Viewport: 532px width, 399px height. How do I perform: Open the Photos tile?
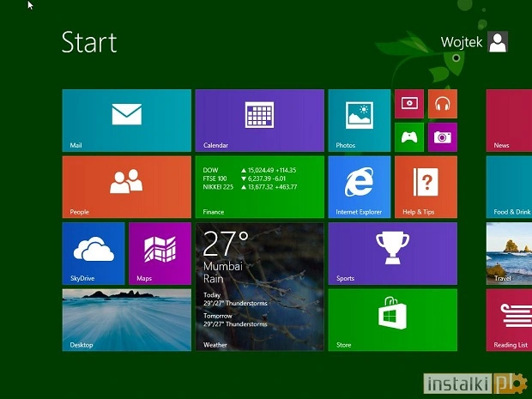coord(360,120)
